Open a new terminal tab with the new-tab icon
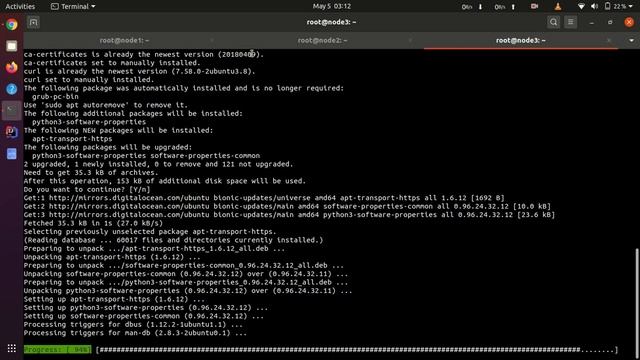640x360 pixels. pyautogui.click(x=33, y=22)
